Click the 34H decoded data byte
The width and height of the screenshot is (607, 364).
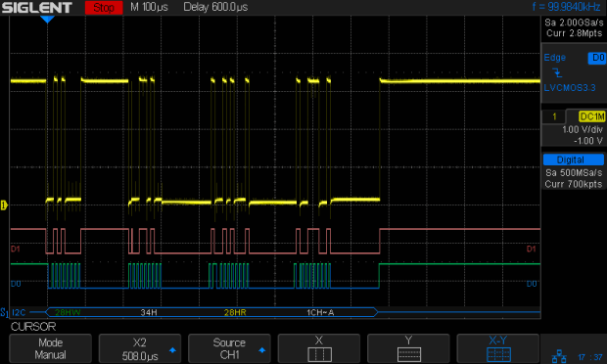coord(149,312)
